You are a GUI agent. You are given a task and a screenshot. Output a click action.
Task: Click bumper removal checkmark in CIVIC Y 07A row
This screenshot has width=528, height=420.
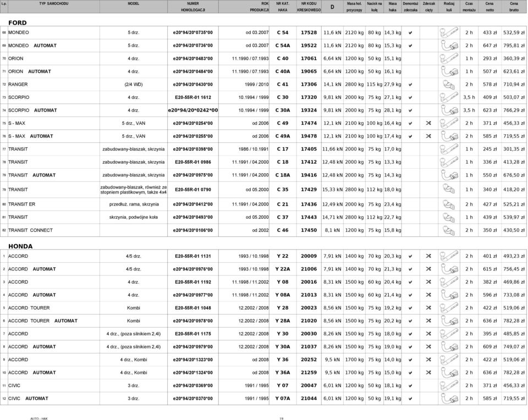tap(410, 399)
